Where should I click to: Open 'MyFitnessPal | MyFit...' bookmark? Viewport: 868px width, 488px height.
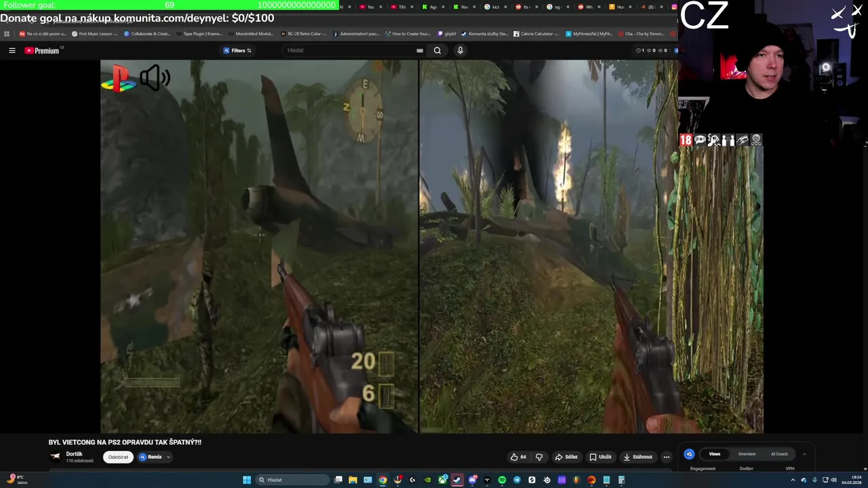point(589,33)
